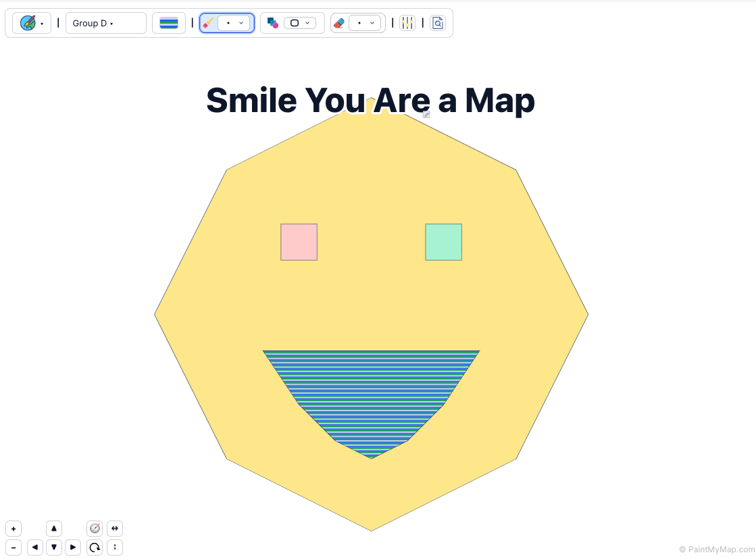
Task: Open the PaintMyMap globe brush menu
Action: tap(31, 23)
